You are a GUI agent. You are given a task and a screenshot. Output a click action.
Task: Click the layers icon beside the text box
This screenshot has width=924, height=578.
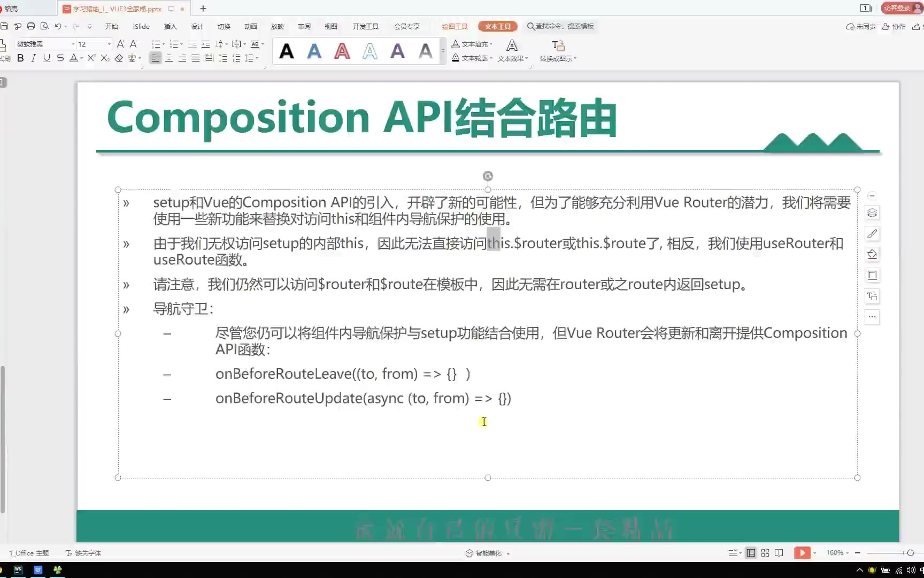point(872,213)
